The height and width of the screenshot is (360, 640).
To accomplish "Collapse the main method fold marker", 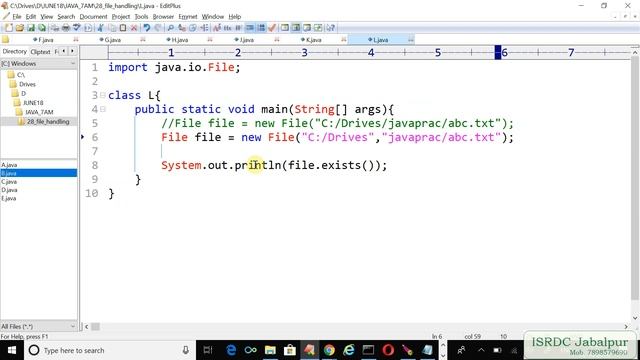I will tap(102, 109).
